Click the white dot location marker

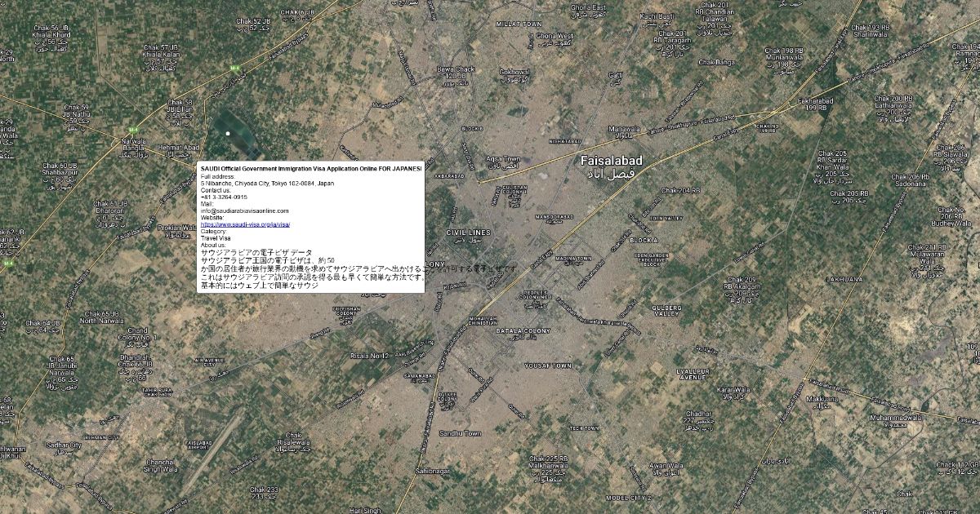point(228,132)
